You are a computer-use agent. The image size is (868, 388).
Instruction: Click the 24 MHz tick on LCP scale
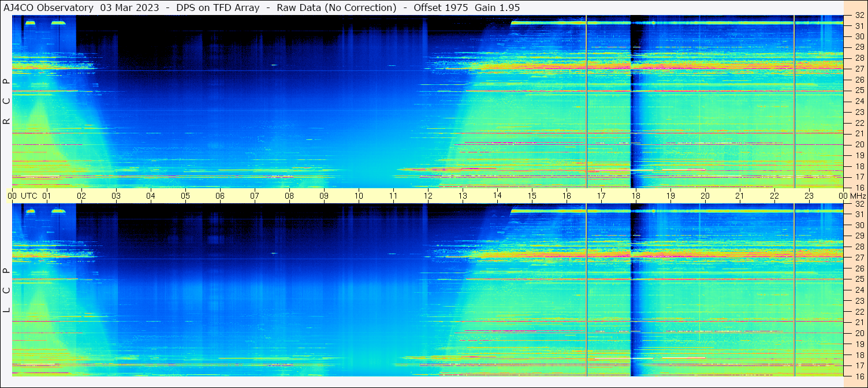859,290
